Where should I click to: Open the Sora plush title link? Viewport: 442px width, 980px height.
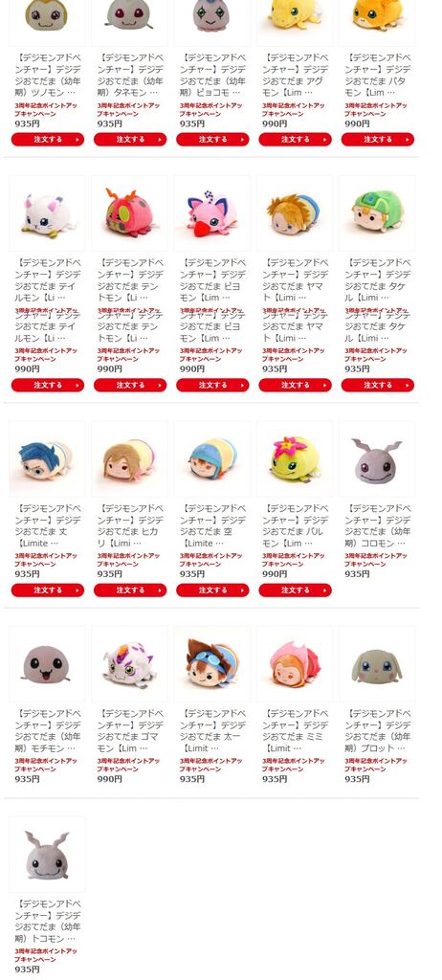212,525
